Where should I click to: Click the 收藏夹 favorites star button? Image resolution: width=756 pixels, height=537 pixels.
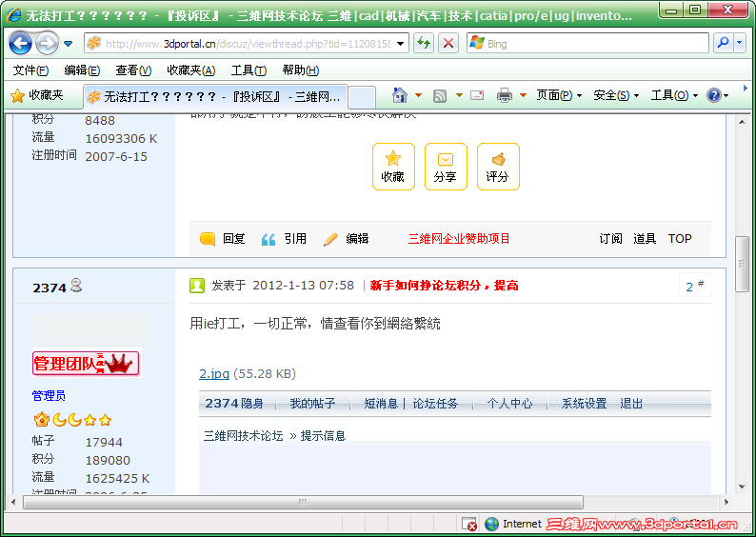tap(37, 95)
